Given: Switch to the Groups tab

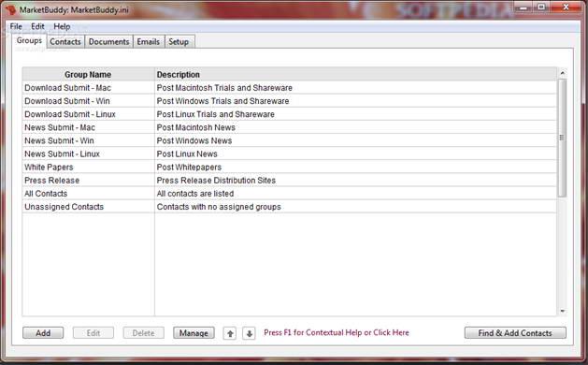Looking at the screenshot, I should (x=29, y=40).
